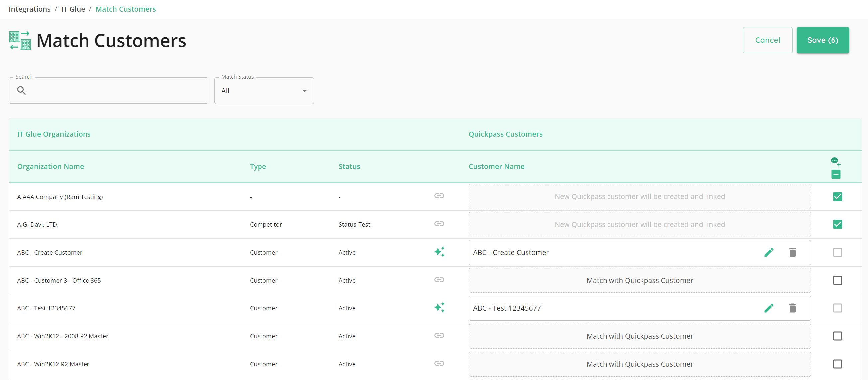Click link icon for ABC - Win2K12 R2 Master
The image size is (868, 380).
point(439,363)
